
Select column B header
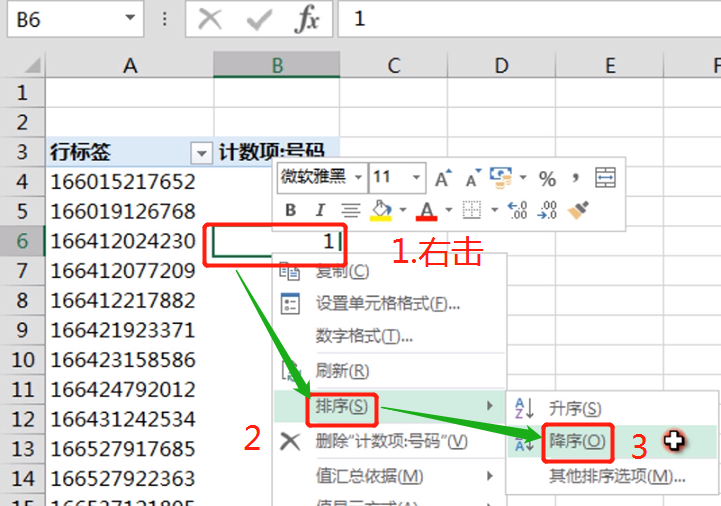(277, 65)
